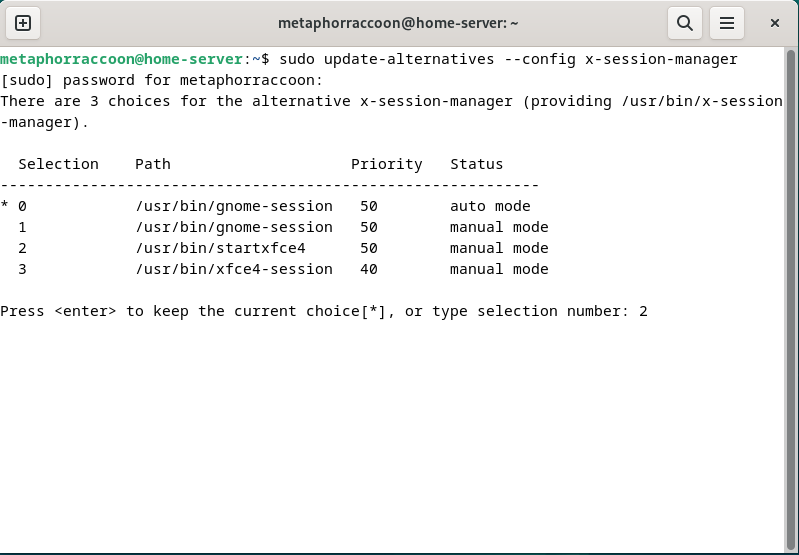Click the green metaphorraccoon@home-server prompt text
Viewport: 799px width, 555px height.
[121, 59]
